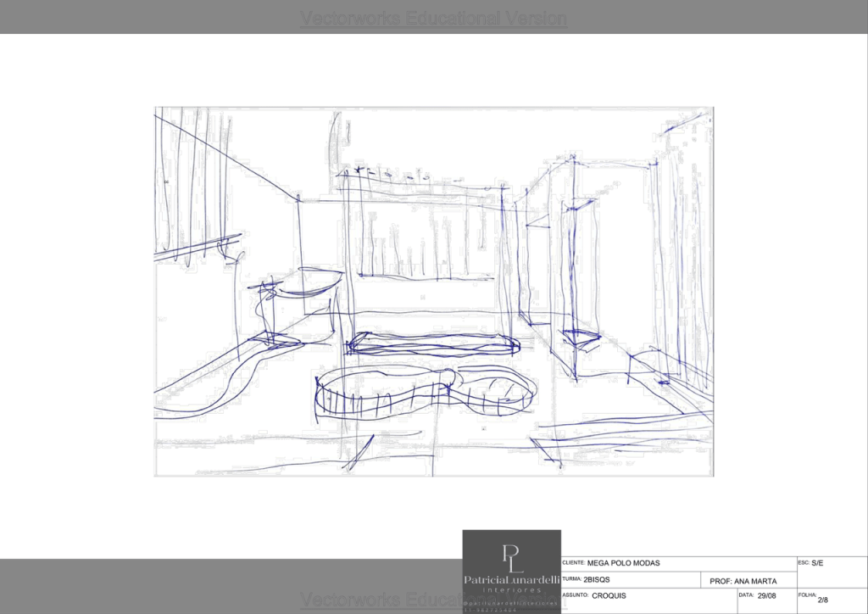Screen dimensions: 868x614
Task: Click the rectangular platform in the sketch's center
Action: coord(434,343)
